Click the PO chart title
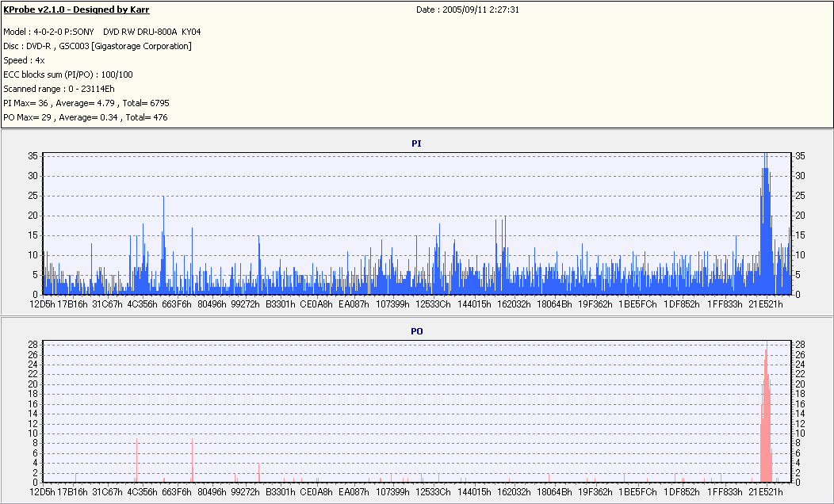 (x=416, y=331)
